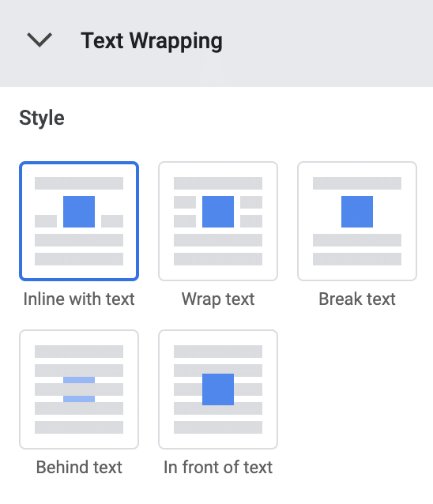The width and height of the screenshot is (433, 504).
Task: Collapse the Text Wrapping section chevron
Action: point(40,40)
